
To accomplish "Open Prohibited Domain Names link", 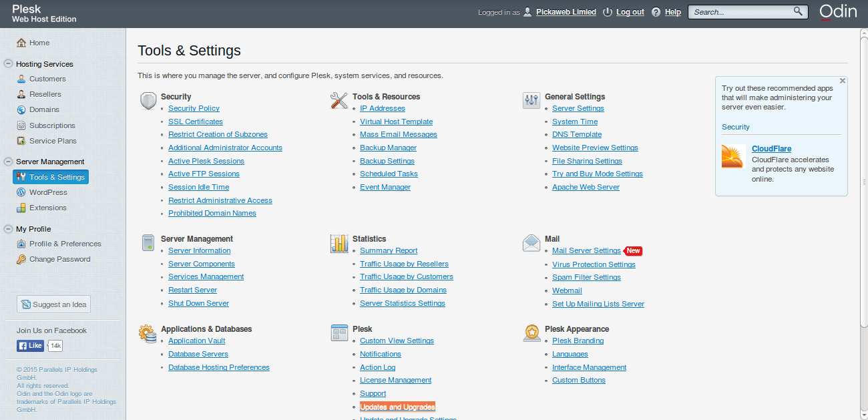I will click(212, 213).
